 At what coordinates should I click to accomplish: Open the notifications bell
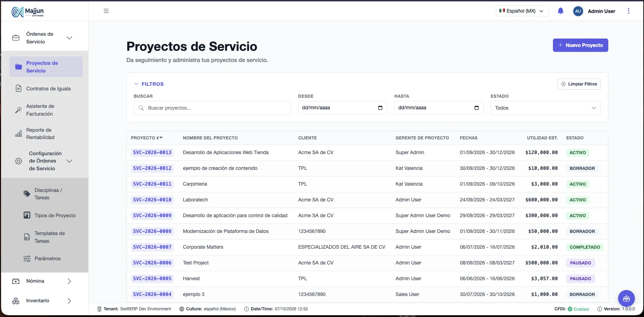click(x=560, y=11)
